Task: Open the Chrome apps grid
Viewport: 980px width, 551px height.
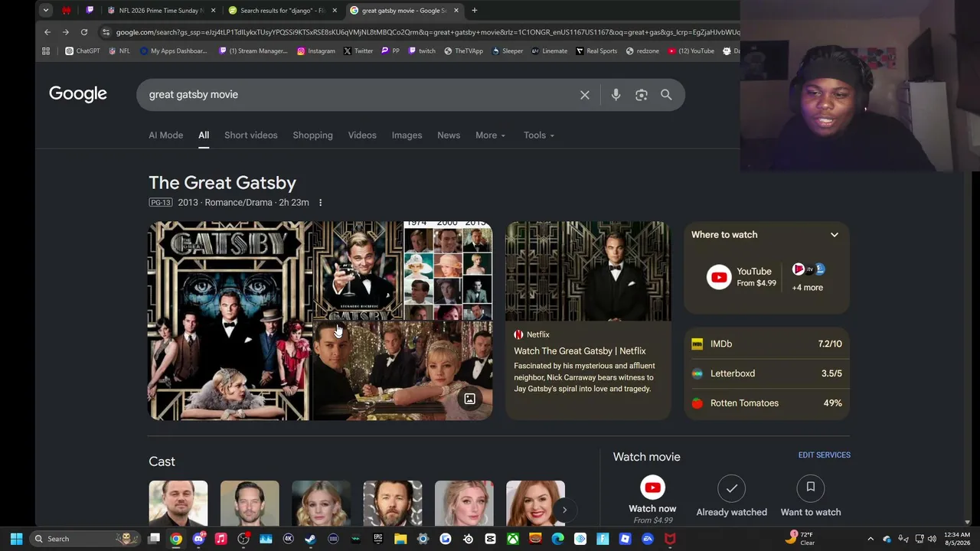Action: pos(46,51)
